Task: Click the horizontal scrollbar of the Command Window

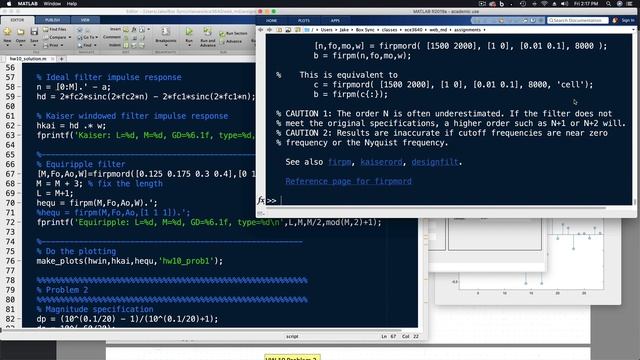Action: click(x=435, y=208)
